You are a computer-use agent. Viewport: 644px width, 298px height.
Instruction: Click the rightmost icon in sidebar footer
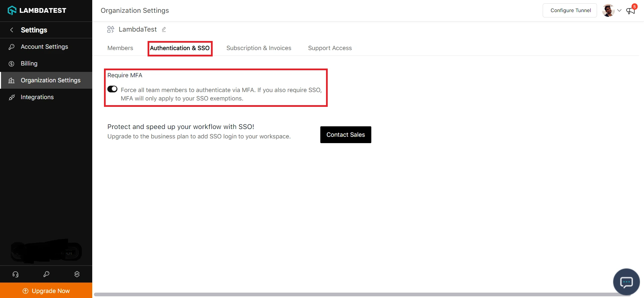point(77,274)
